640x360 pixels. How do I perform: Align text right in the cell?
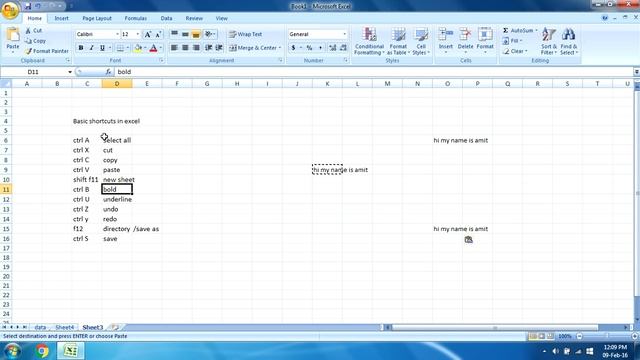(196, 48)
